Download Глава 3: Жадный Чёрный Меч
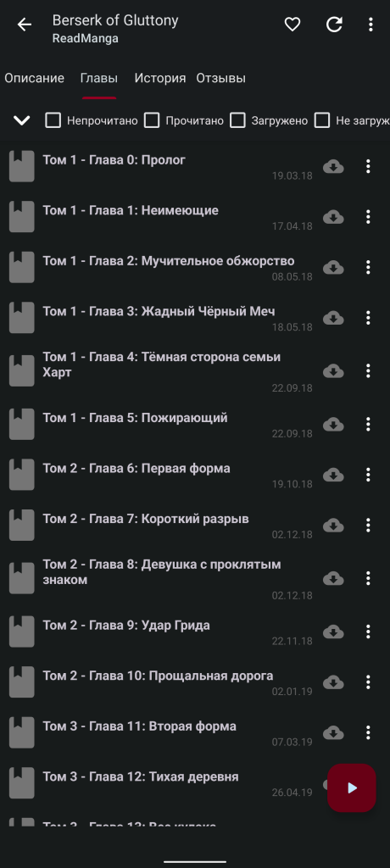390x868 pixels. pos(333,318)
